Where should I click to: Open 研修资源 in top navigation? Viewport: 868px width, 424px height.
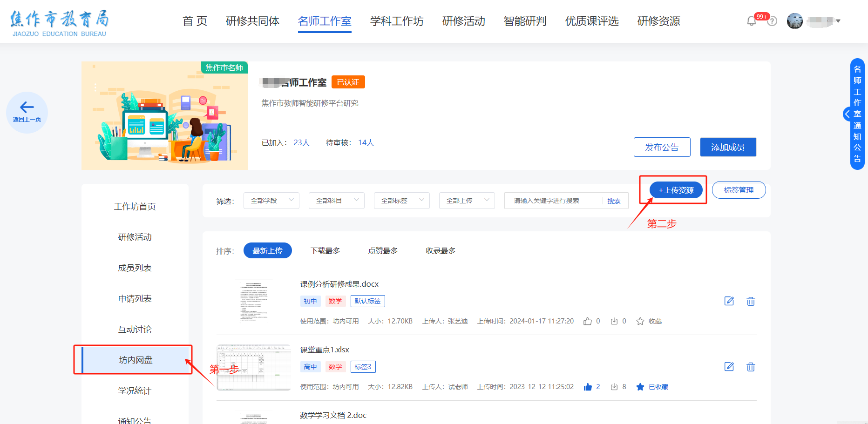pos(658,21)
